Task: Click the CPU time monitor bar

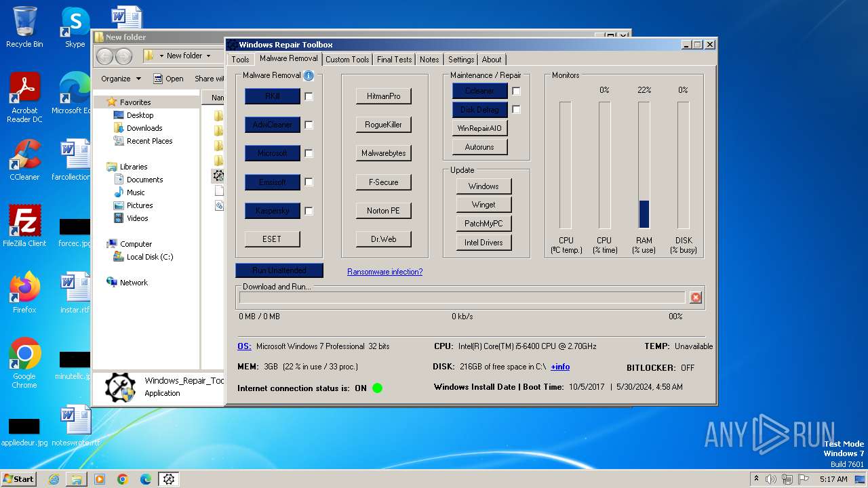Action: [604, 165]
